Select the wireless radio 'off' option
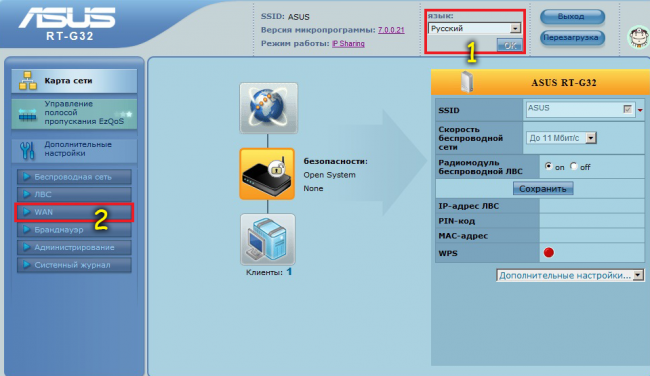The image size is (650, 376). tap(573, 166)
